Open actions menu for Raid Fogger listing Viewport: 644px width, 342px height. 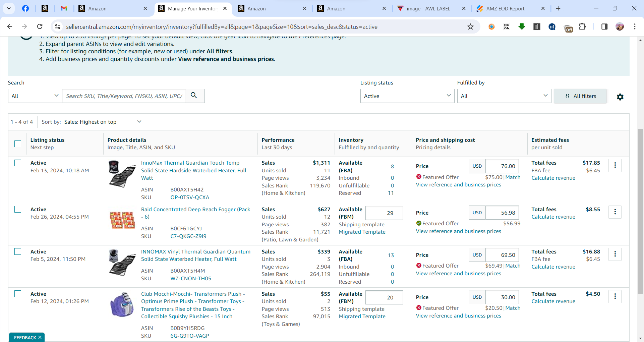(615, 212)
